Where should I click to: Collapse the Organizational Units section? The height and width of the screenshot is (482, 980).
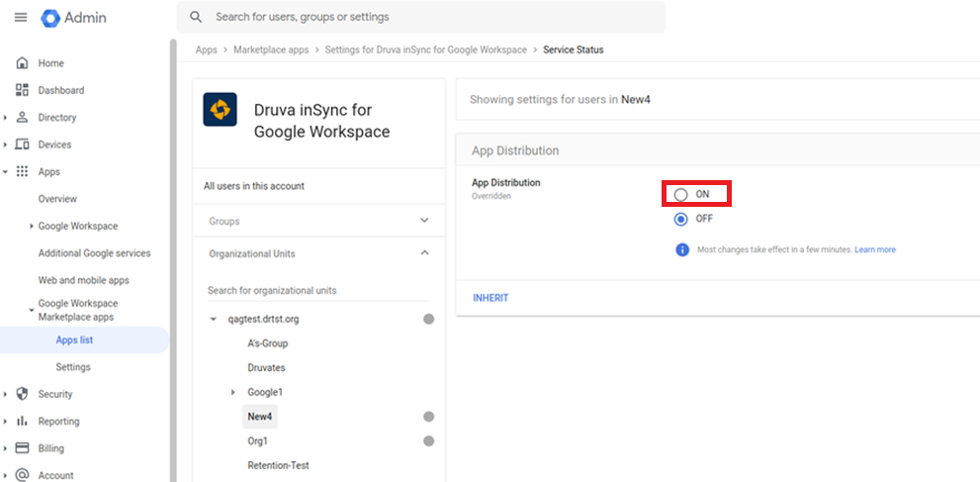pos(424,253)
